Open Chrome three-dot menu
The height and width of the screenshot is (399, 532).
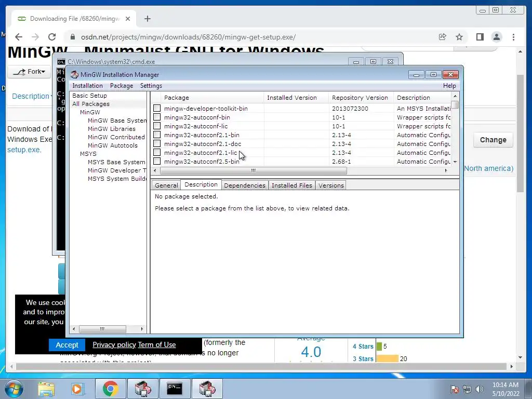click(x=514, y=37)
